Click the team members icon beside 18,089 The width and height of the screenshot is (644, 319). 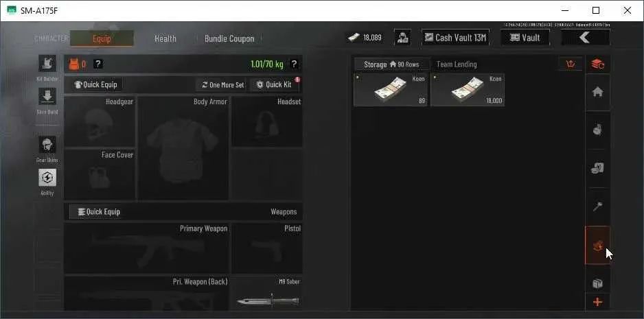(402, 38)
